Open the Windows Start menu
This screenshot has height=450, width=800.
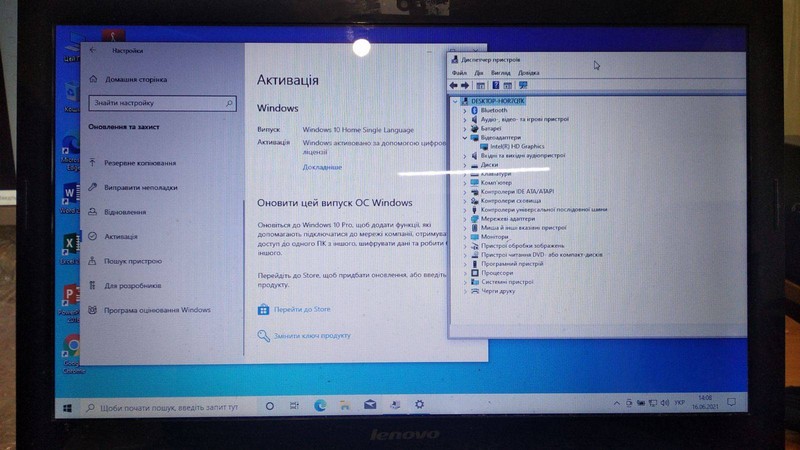tap(67, 408)
